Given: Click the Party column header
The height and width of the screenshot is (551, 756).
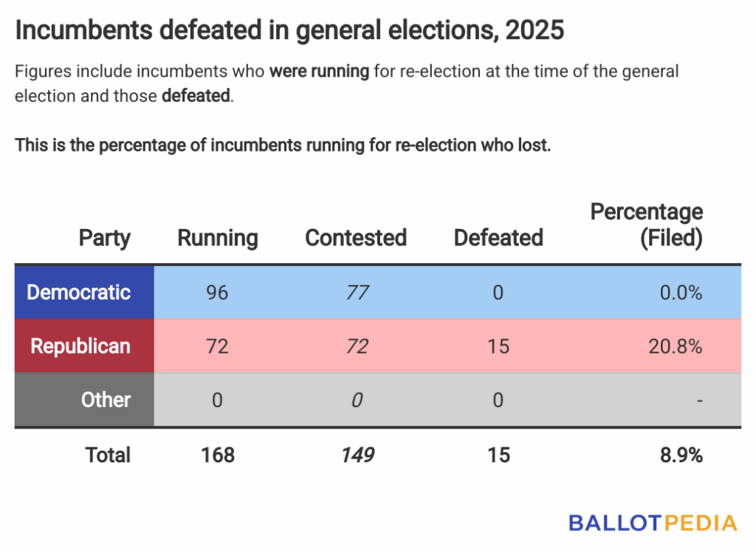Looking at the screenshot, I should click(105, 238).
